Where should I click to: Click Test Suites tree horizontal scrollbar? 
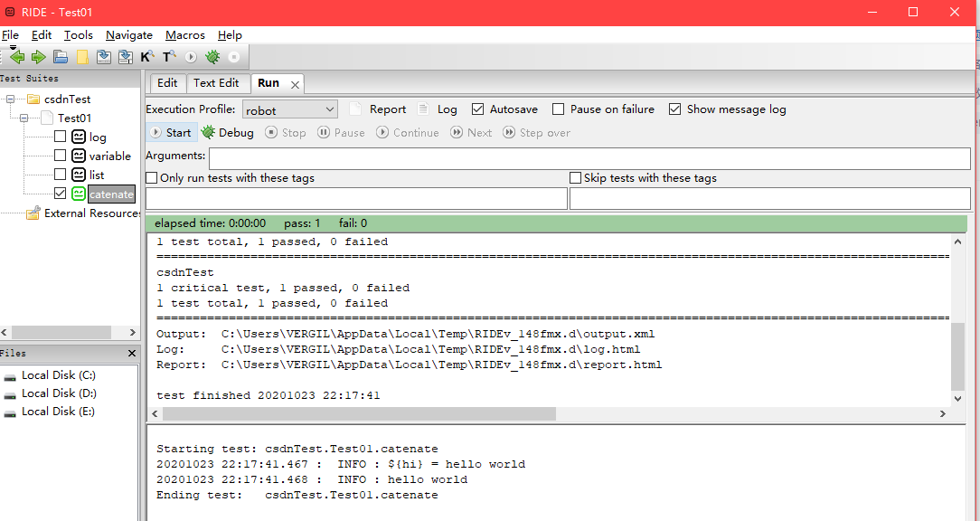click(x=61, y=333)
